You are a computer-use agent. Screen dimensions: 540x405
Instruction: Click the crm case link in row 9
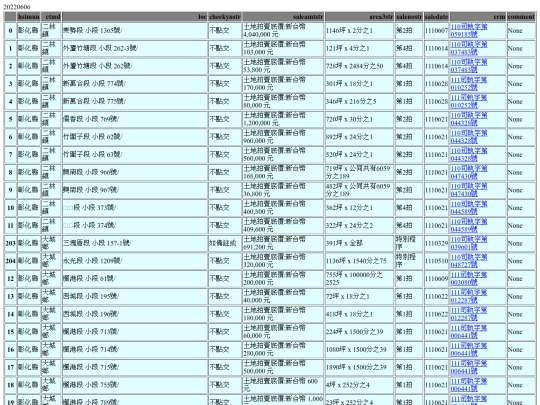pyautogui.click(x=469, y=190)
